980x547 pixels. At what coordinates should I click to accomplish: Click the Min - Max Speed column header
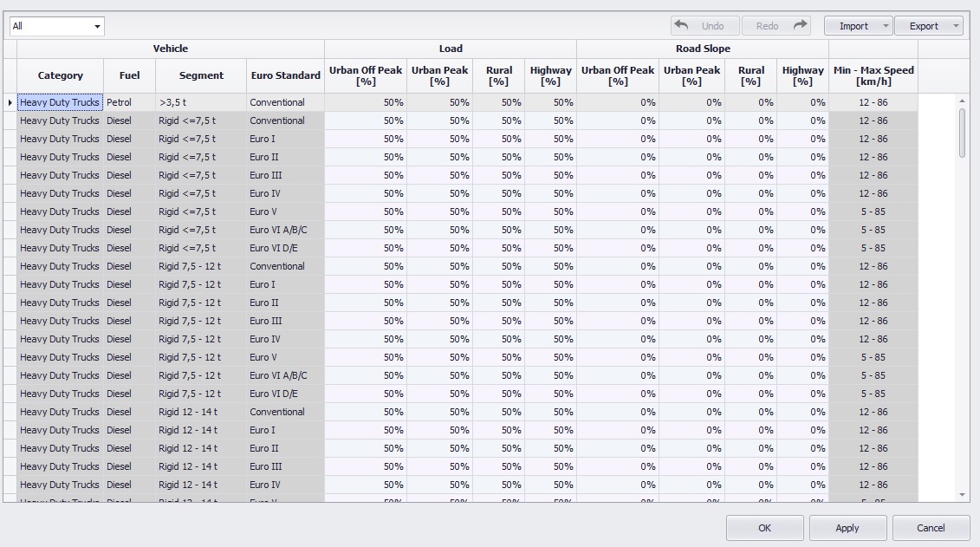click(x=873, y=75)
